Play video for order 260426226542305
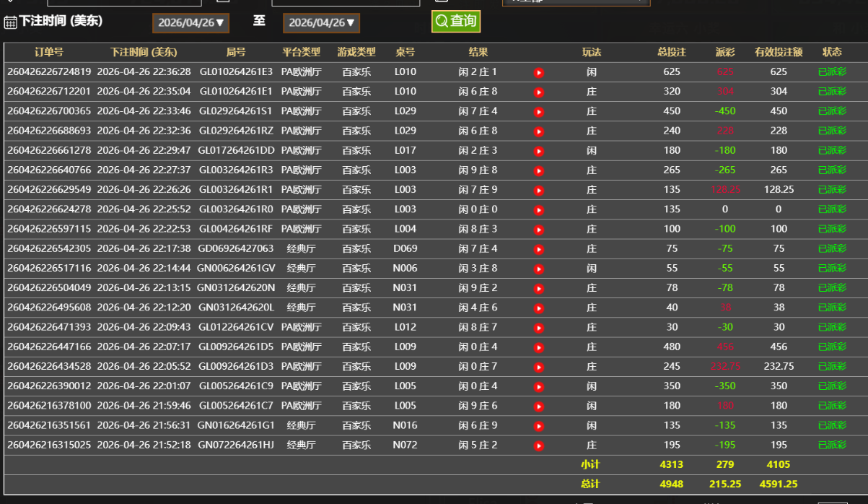868x504 pixels. (x=538, y=249)
